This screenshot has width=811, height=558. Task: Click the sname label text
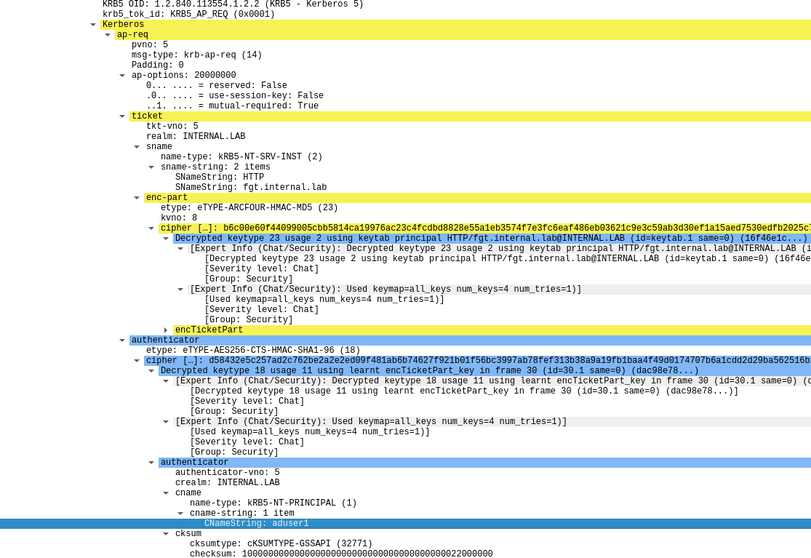click(x=159, y=147)
